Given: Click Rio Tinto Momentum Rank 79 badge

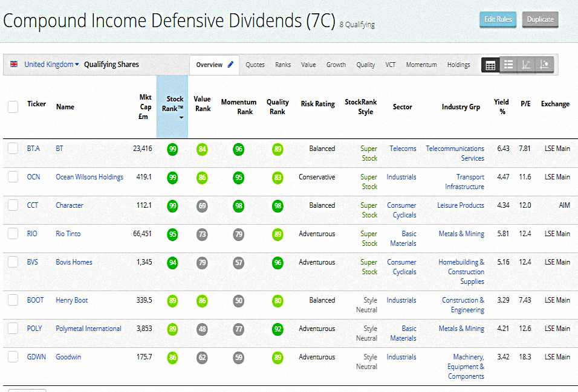Looking at the screenshot, I should coord(238,234).
